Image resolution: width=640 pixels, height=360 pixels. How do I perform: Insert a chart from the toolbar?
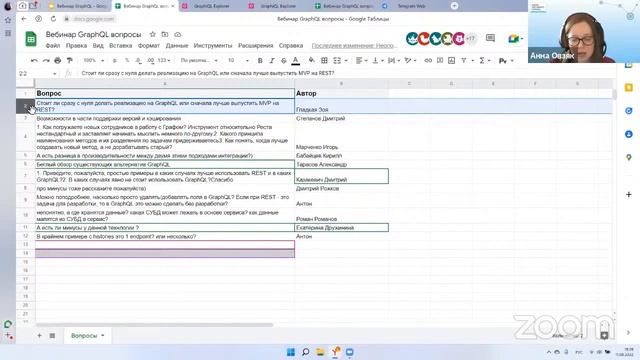click(451, 60)
